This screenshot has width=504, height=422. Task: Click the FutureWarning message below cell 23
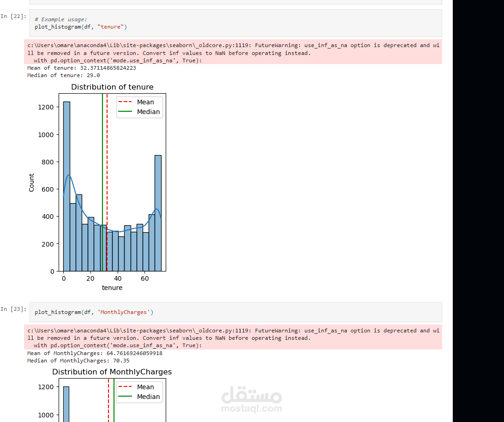231,338
